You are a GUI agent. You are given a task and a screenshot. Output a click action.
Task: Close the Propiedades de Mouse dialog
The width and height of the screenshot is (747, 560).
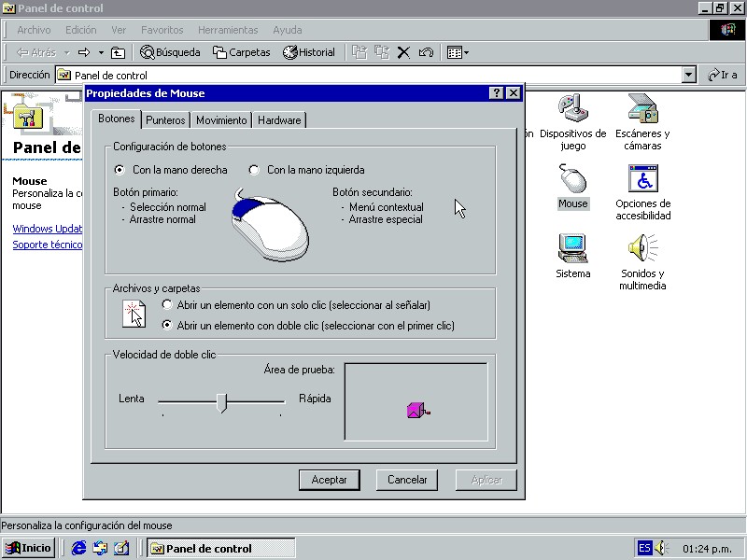point(513,92)
